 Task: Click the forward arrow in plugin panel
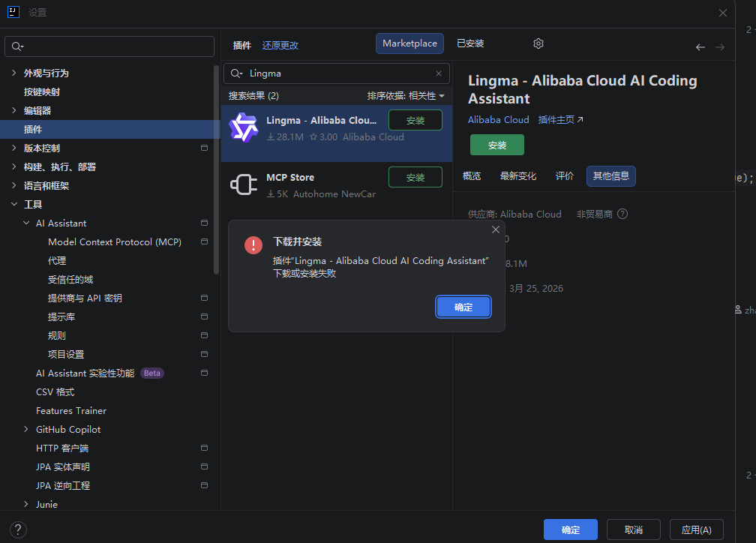tap(720, 46)
